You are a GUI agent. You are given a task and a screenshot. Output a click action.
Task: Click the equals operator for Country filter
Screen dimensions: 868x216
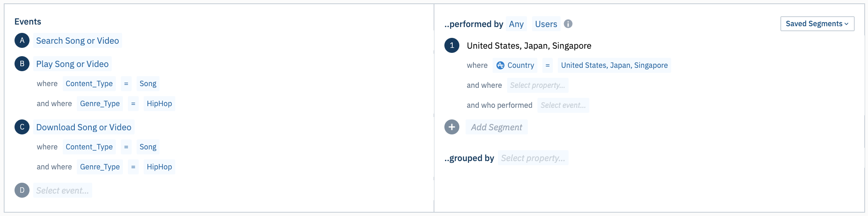point(547,65)
